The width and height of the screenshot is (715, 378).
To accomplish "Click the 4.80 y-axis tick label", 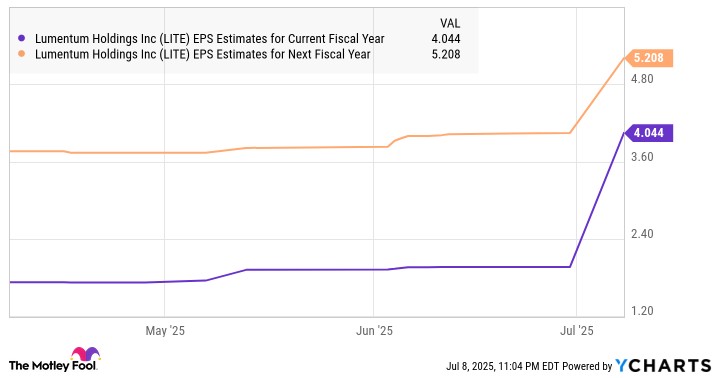I will coord(642,79).
